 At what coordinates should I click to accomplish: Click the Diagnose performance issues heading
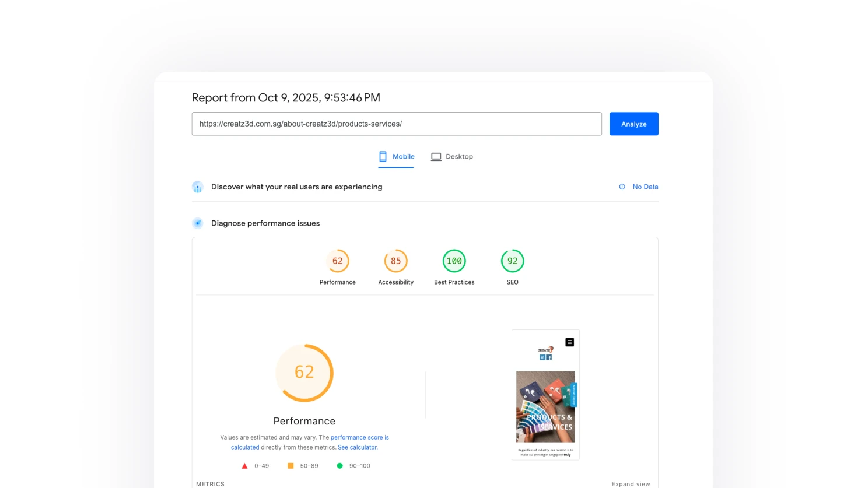click(x=265, y=223)
